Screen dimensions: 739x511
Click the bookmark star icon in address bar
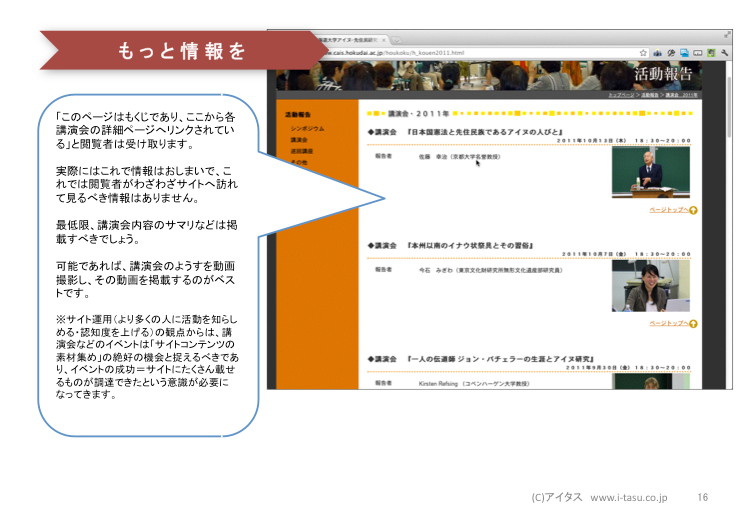[644, 52]
